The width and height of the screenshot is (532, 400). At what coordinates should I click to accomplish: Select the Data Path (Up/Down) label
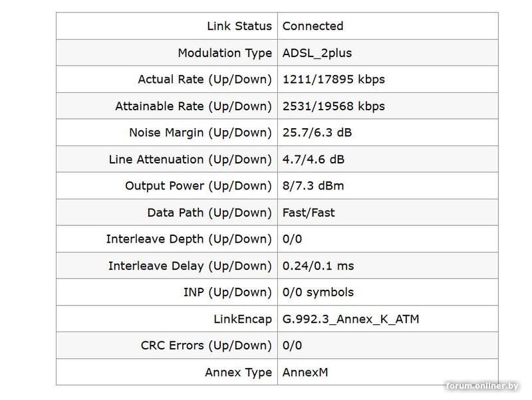209,212
